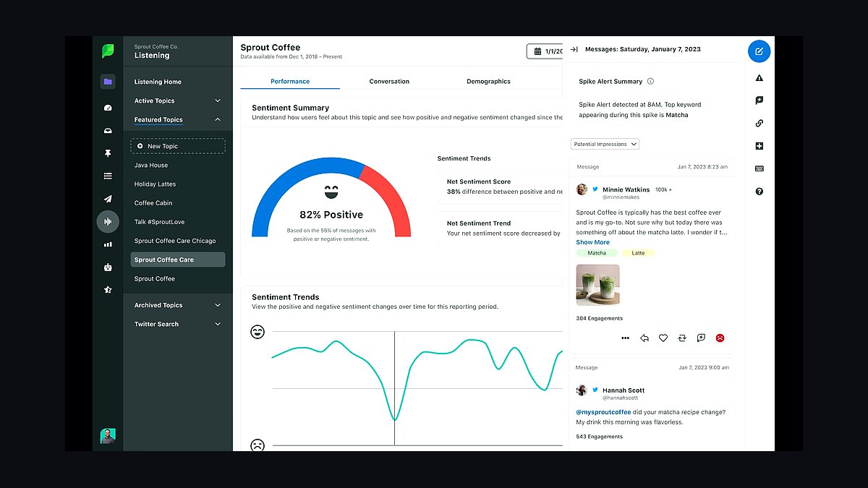
Task: Like Minnie Watkins message with heart
Action: 663,338
